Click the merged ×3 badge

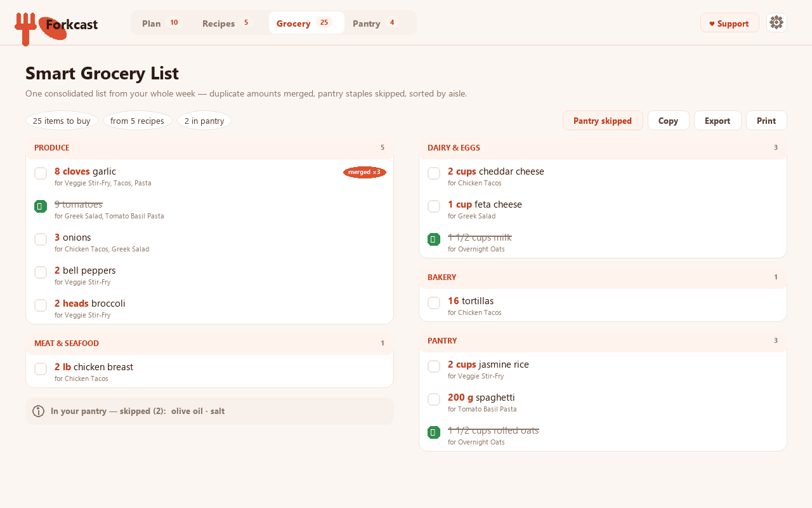click(365, 172)
